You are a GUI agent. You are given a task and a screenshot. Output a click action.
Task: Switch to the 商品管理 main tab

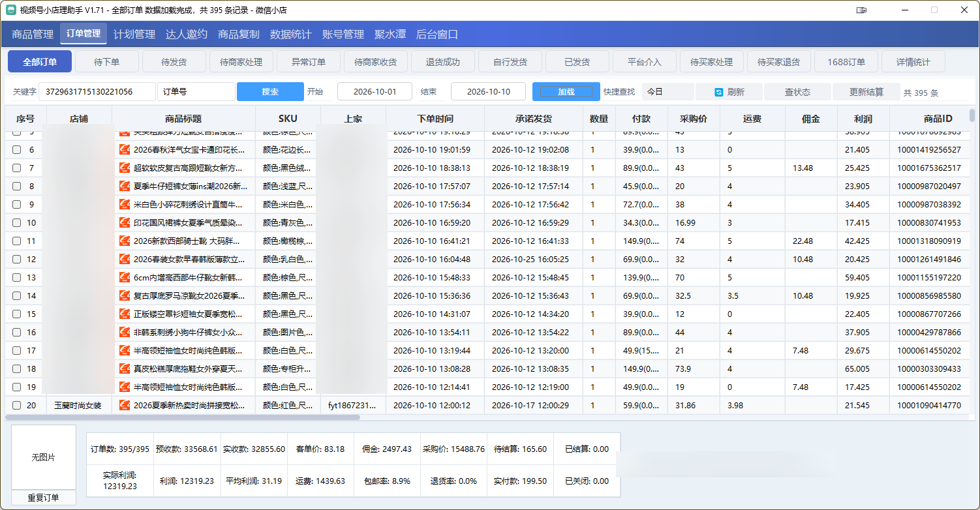[33, 34]
